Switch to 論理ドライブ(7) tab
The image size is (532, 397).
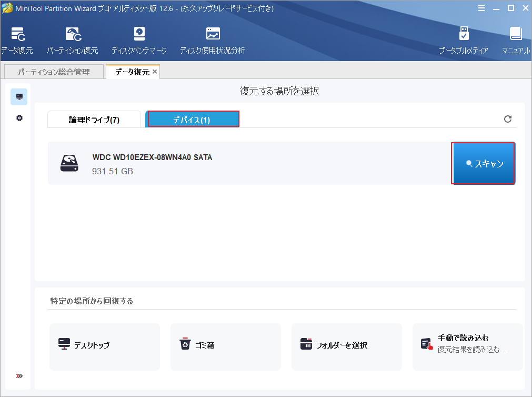click(94, 120)
